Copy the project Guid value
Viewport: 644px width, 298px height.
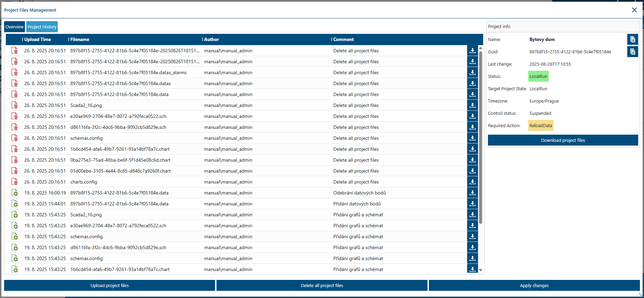pos(632,52)
